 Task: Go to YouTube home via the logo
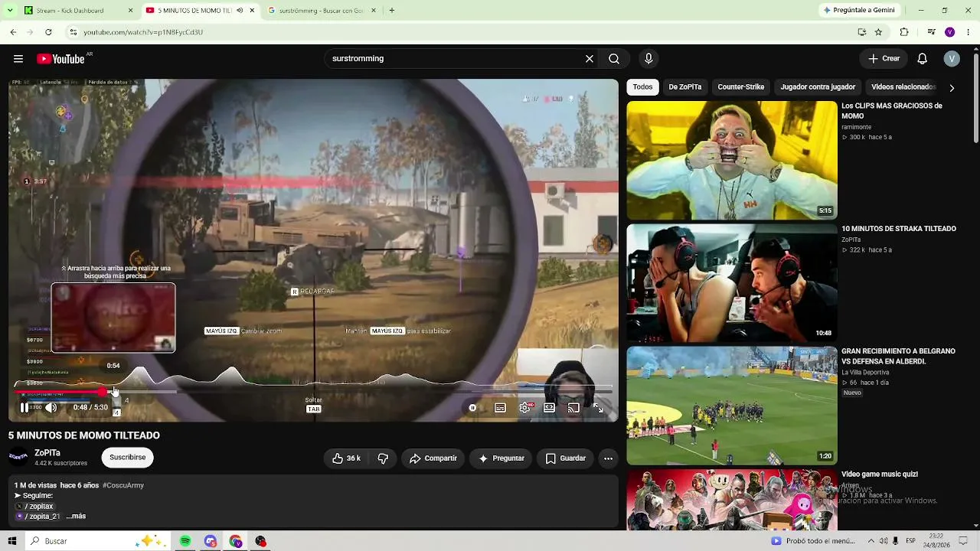point(61,59)
